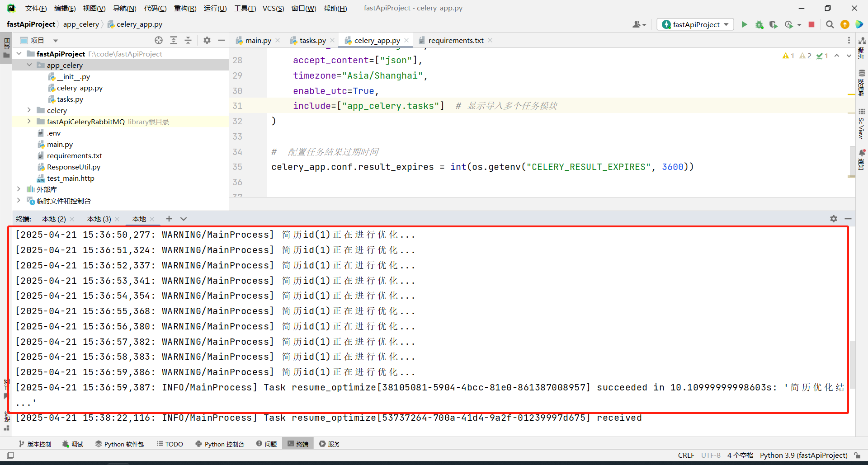The image size is (868, 465).
Task: Click the read-only lock status icon
Action: 857,456
